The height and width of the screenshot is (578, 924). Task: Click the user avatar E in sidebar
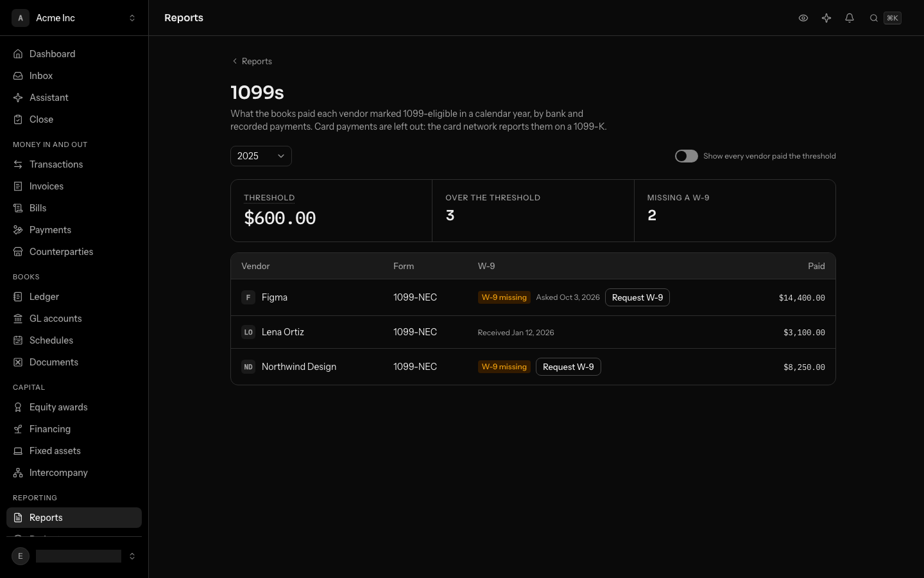click(21, 556)
